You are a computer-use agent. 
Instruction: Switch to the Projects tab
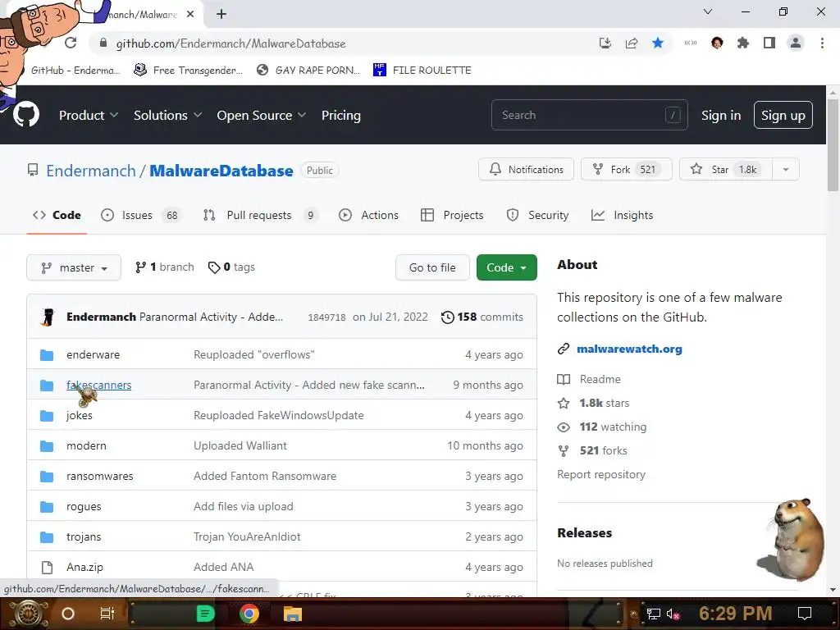pyautogui.click(x=452, y=216)
